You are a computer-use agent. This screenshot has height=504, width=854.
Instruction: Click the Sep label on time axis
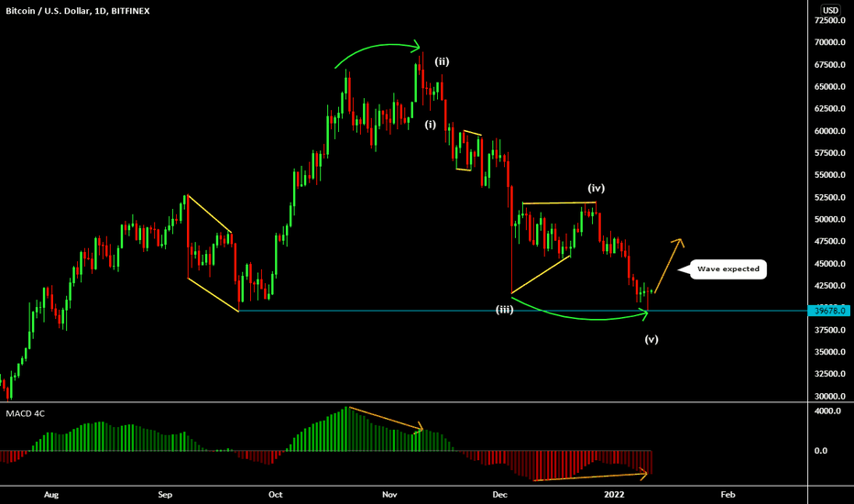click(x=165, y=495)
